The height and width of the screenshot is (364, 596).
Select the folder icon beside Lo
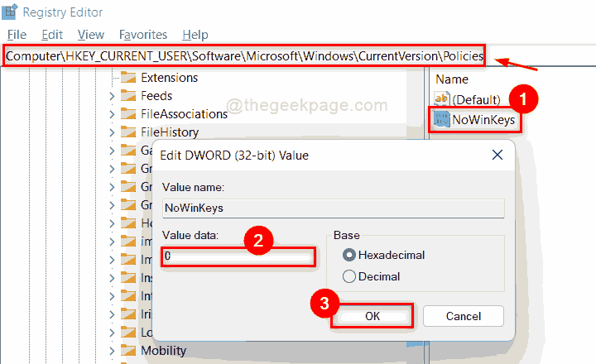click(128, 333)
